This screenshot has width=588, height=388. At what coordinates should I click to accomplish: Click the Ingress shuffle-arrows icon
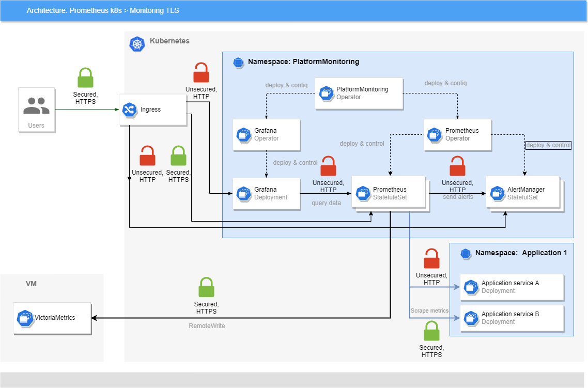click(x=130, y=110)
